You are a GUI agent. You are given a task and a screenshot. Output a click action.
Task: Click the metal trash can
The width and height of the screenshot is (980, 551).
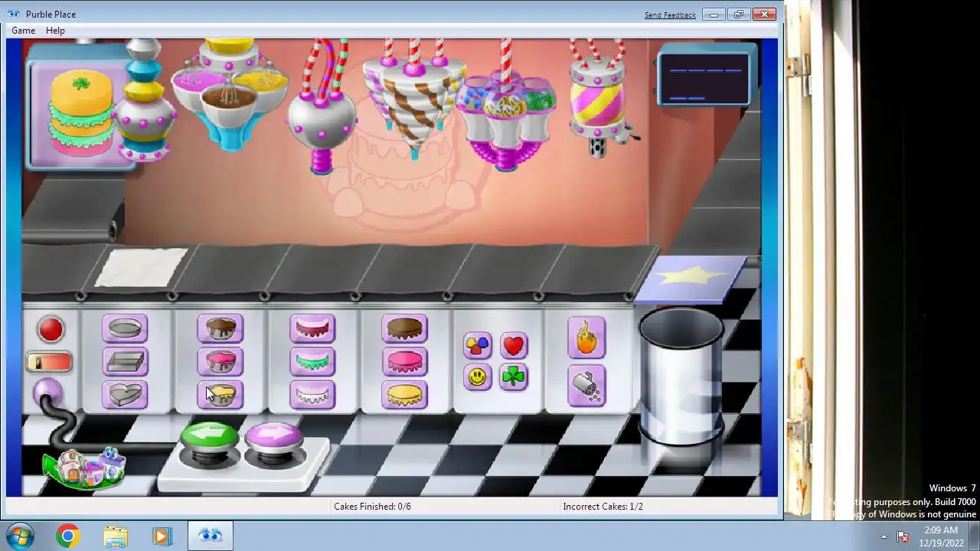(x=681, y=375)
